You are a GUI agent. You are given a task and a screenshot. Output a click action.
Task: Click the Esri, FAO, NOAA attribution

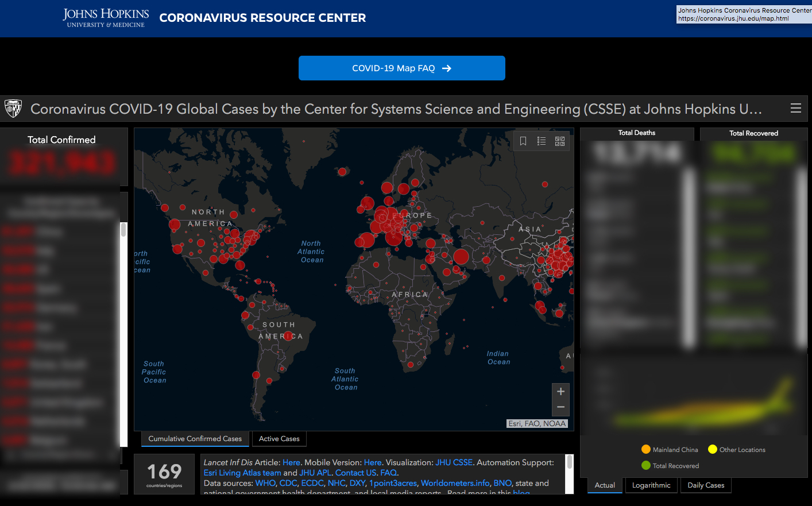[x=537, y=423]
